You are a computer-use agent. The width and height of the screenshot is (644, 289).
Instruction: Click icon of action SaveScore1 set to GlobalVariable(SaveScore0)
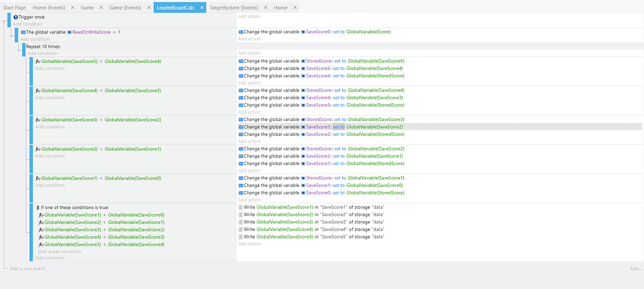pos(241,185)
